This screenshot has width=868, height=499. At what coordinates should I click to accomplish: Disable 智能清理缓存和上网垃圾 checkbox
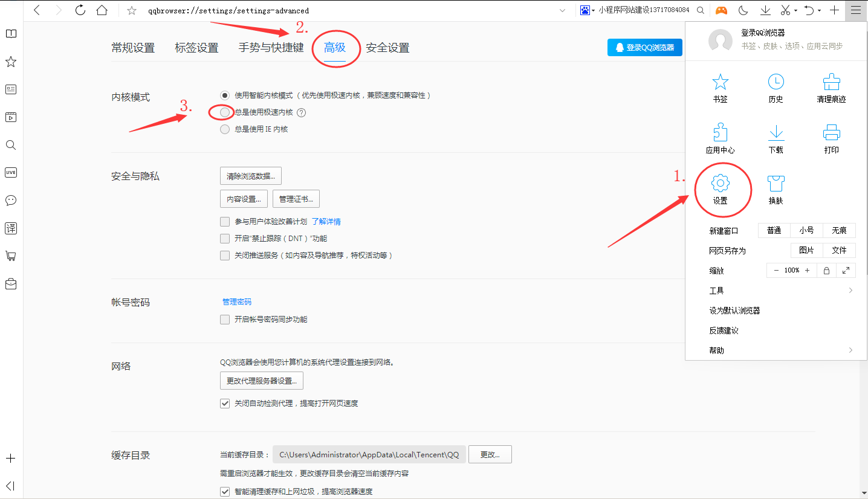224,491
